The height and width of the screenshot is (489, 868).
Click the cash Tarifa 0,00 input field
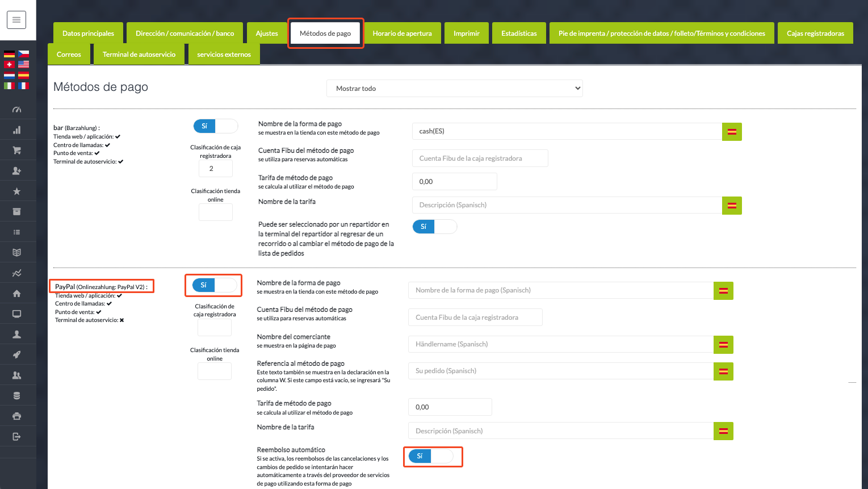tap(455, 182)
